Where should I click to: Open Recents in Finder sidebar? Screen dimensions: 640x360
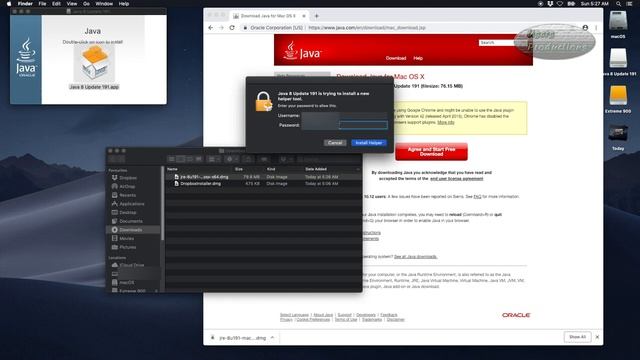(x=127, y=195)
